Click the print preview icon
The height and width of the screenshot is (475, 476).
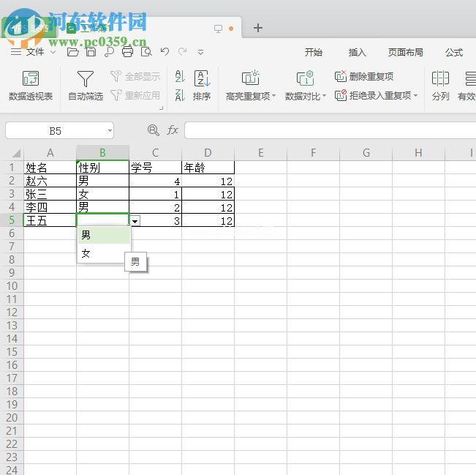click(x=146, y=52)
